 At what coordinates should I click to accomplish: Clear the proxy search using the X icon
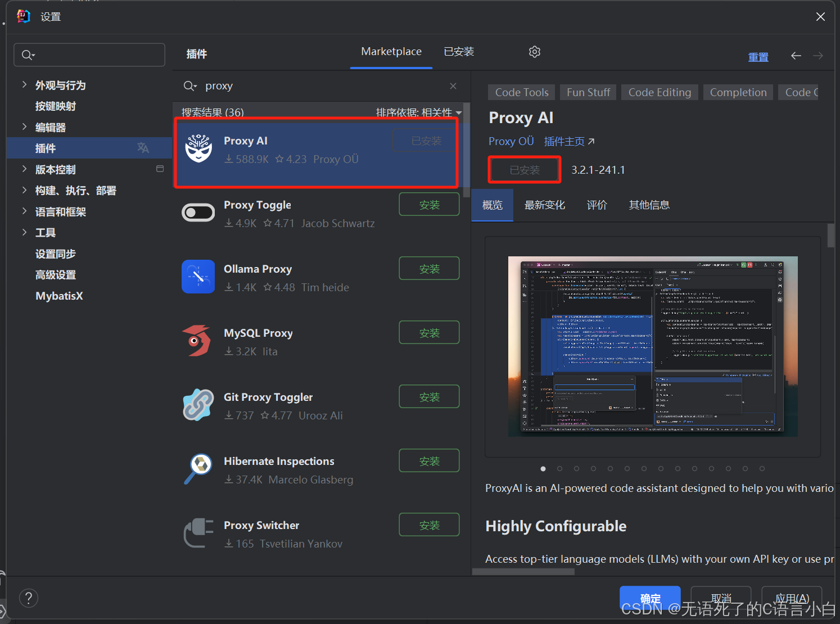coord(453,85)
